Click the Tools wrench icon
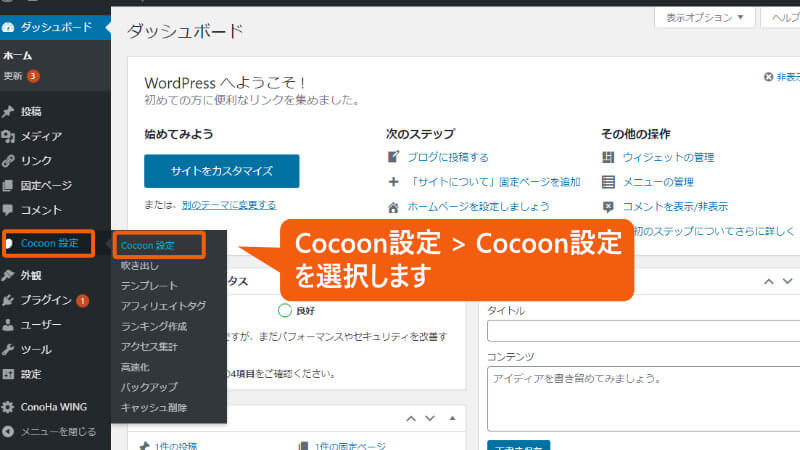The width and height of the screenshot is (800, 450). click(x=8, y=349)
